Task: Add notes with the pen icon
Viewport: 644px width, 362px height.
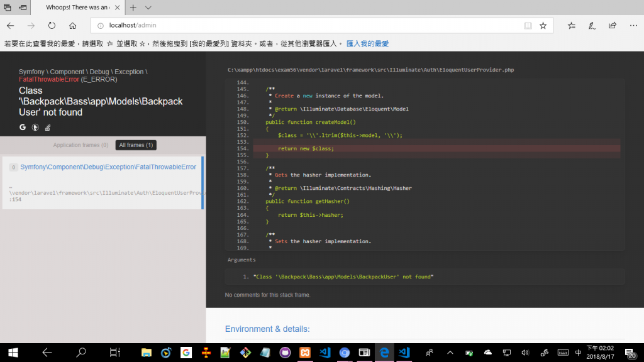Action: coord(592,25)
